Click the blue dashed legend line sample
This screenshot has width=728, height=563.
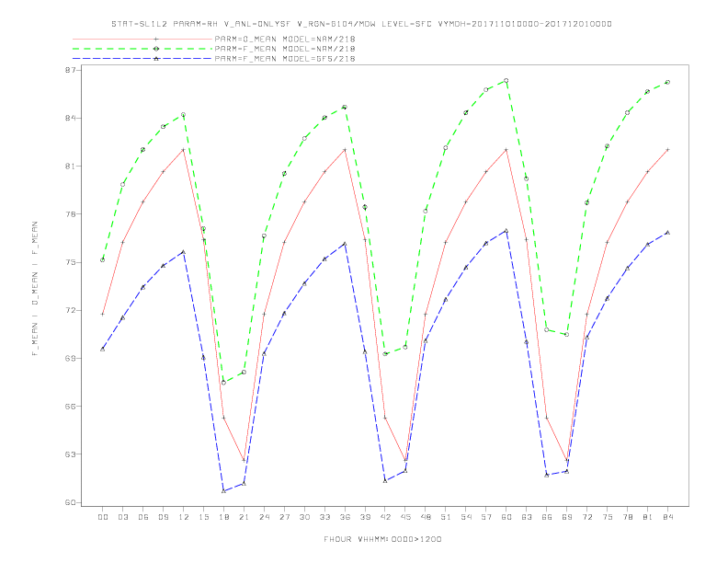pos(142,59)
